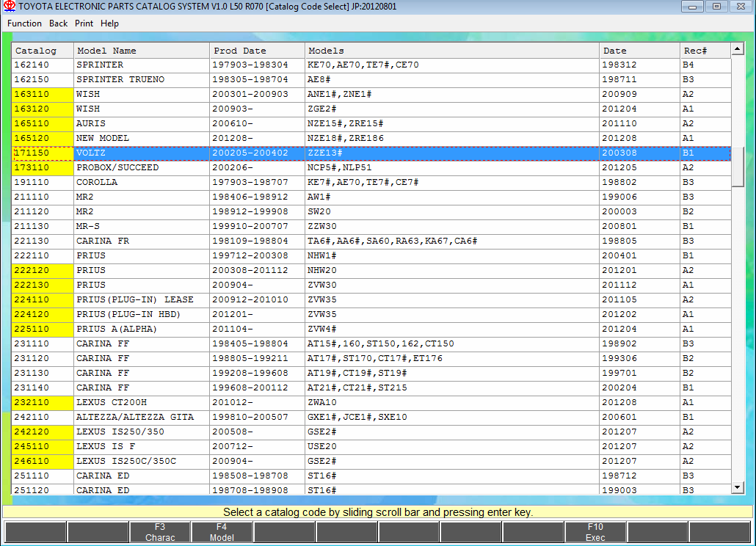Click the Toyota logo icon in title bar
Viewport: 756px width, 546px height.
9,7
